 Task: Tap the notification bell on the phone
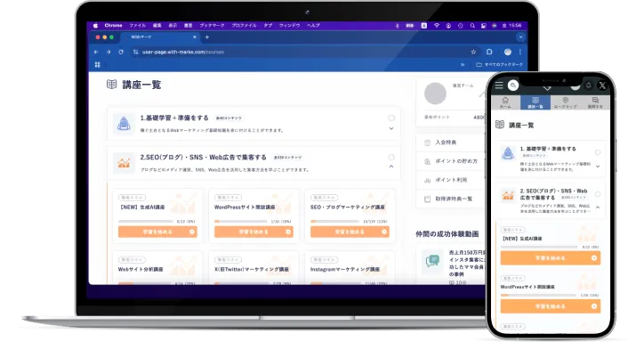point(588,85)
